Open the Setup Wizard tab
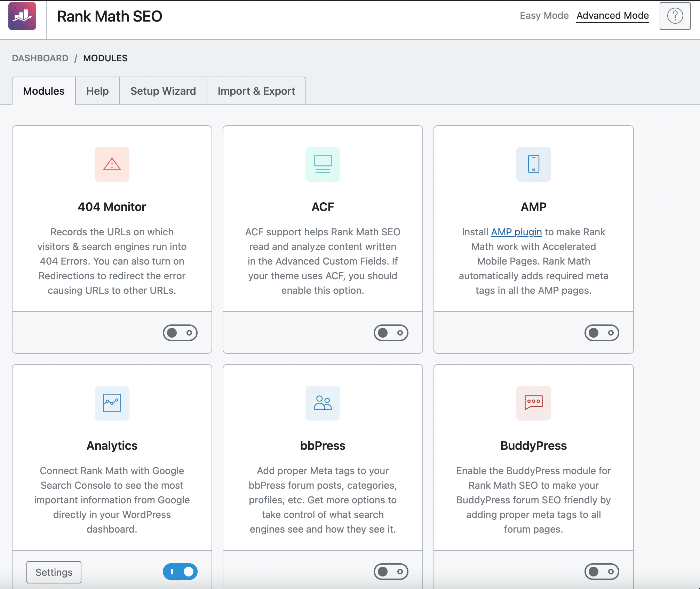This screenshot has width=700, height=589. 162,91
